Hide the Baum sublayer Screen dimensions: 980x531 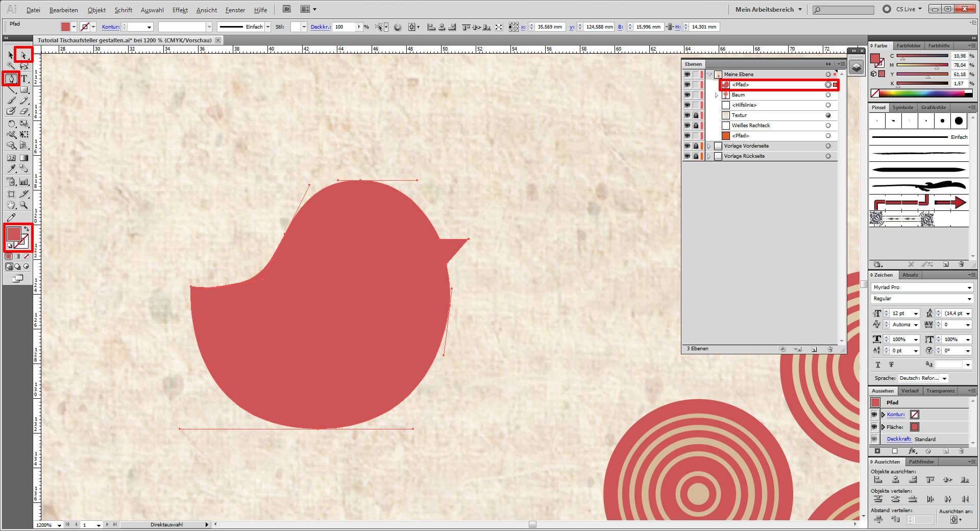(687, 95)
